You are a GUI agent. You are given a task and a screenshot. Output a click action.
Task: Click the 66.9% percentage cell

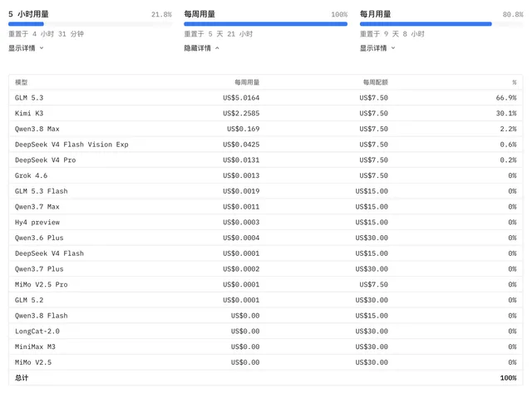[506, 98]
